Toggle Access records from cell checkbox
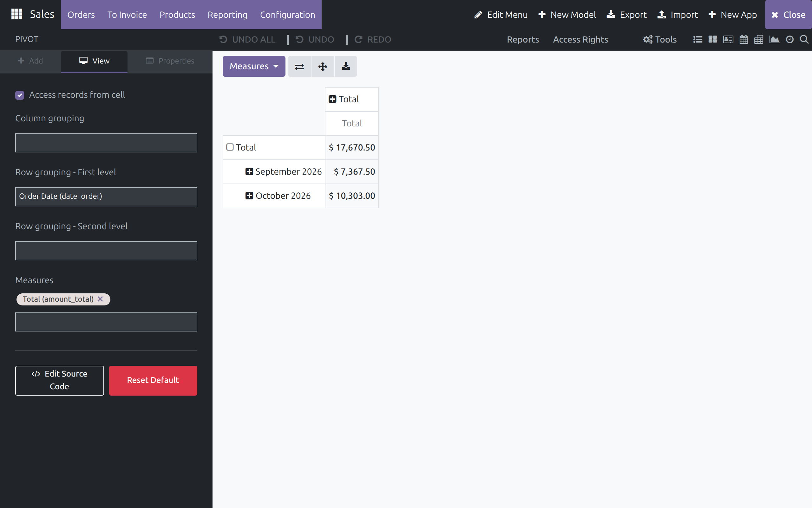Screen dimensions: 812x508 click(20, 95)
